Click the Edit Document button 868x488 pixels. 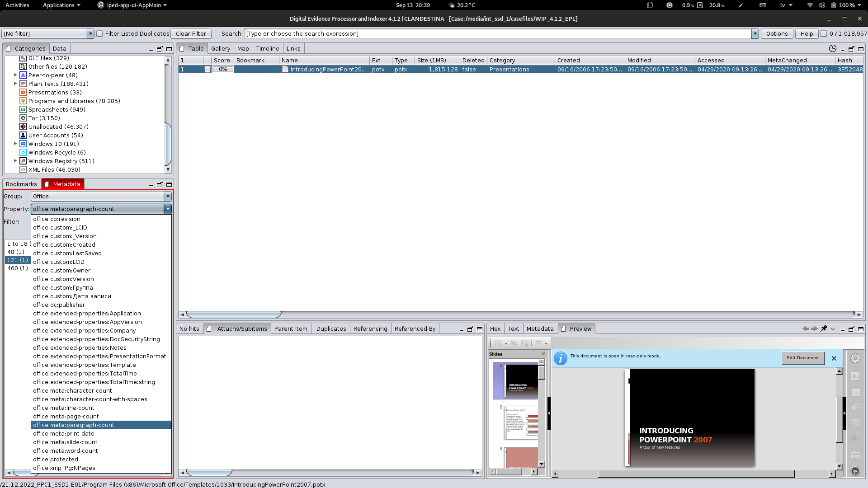coord(802,358)
